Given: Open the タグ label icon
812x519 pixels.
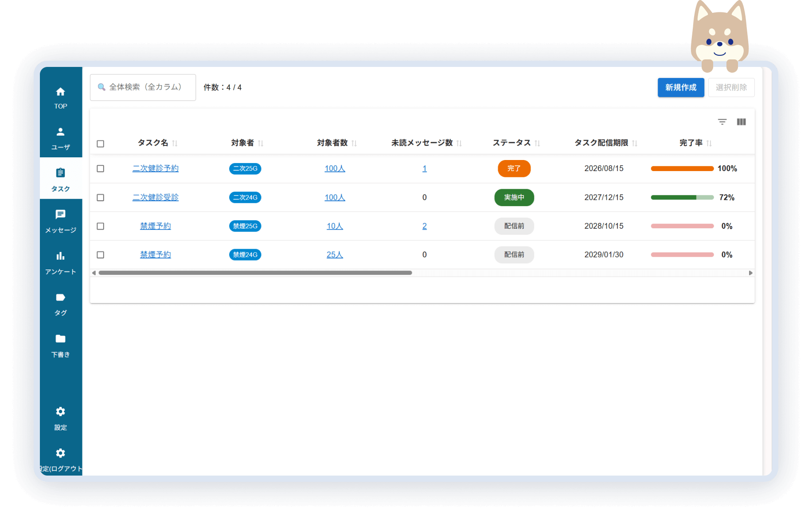Looking at the screenshot, I should [61, 297].
